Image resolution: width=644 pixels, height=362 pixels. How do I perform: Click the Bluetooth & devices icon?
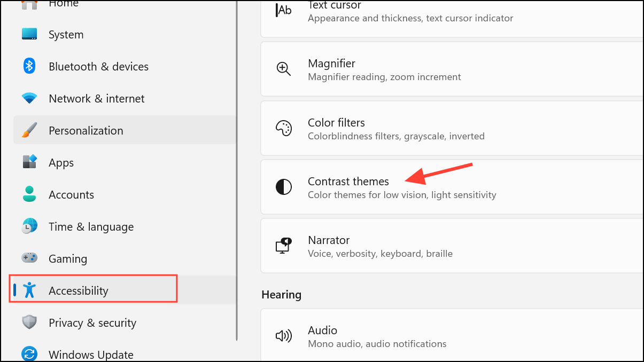(28, 66)
